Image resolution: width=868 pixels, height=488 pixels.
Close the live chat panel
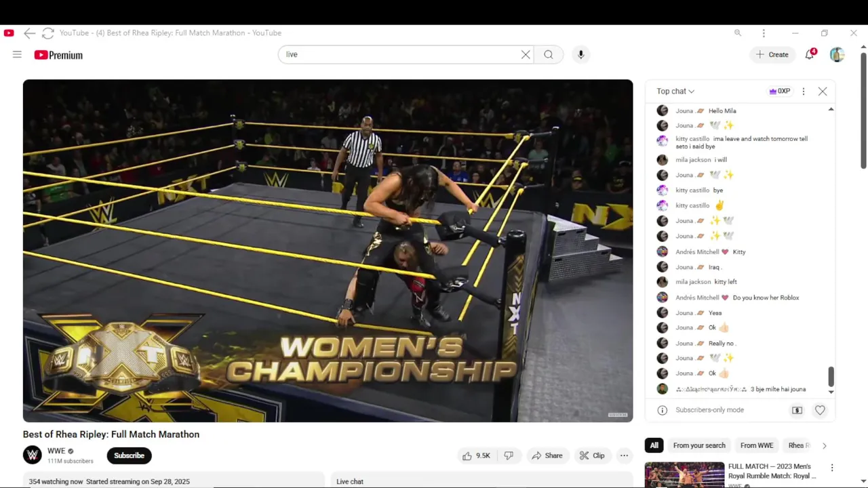(823, 91)
